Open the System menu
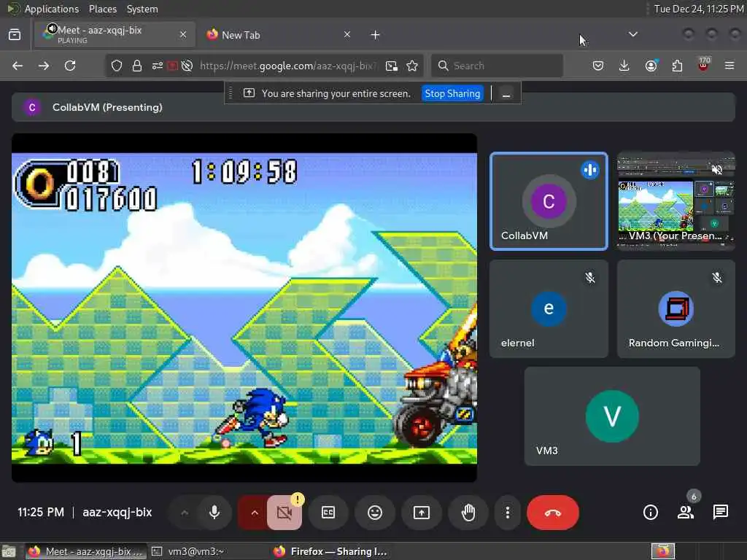Viewport: 747px width, 560px height. pos(142,9)
